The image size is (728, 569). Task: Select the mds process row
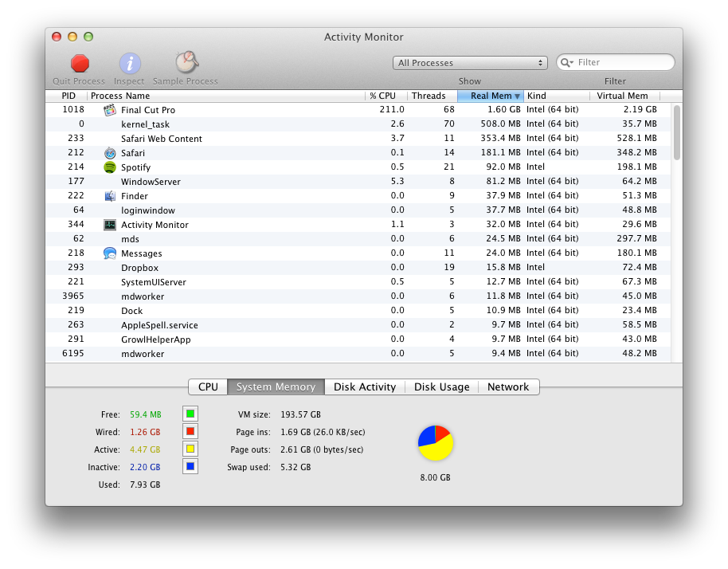click(x=358, y=239)
